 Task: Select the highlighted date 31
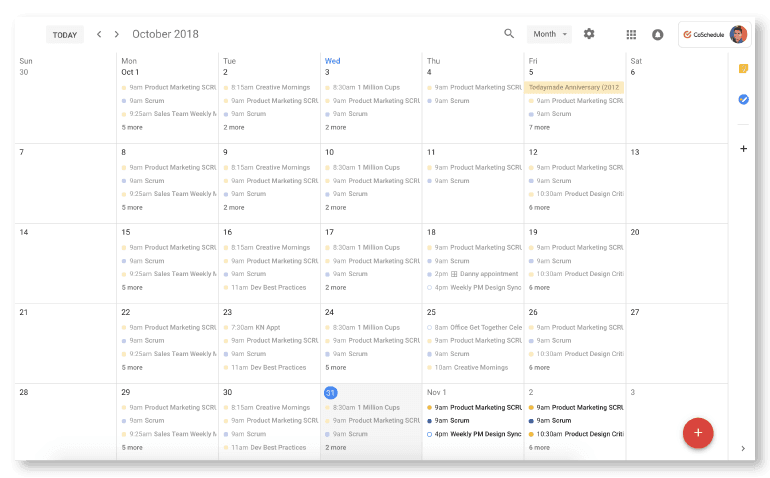pos(330,393)
